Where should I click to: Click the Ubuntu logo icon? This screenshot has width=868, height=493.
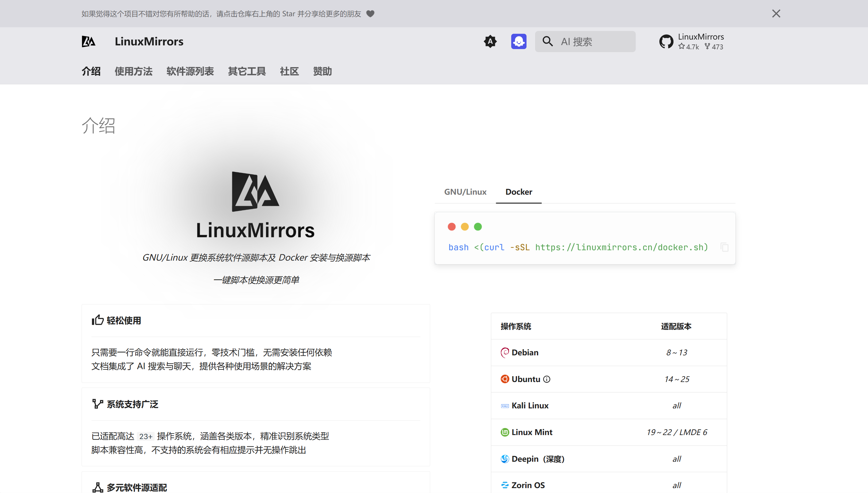(505, 379)
